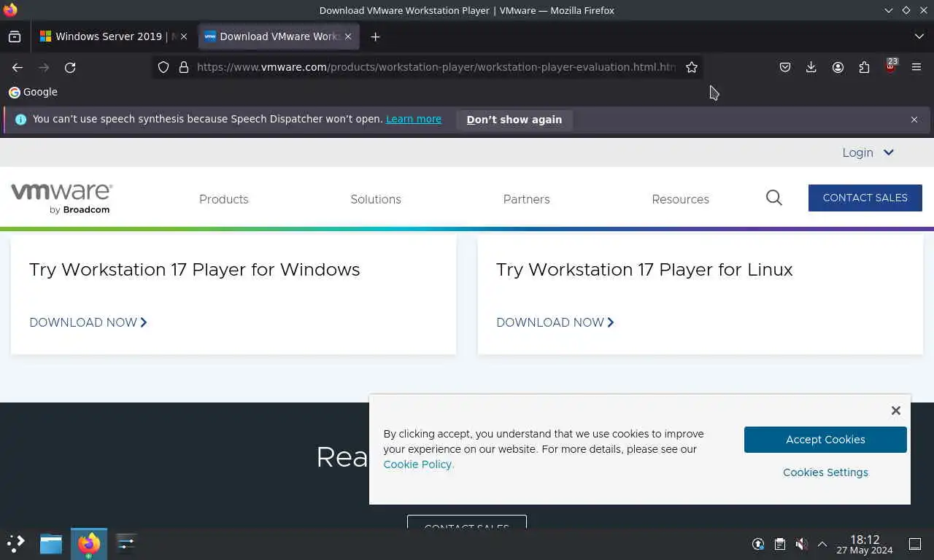
Task: Open the Products menu
Action: point(224,199)
